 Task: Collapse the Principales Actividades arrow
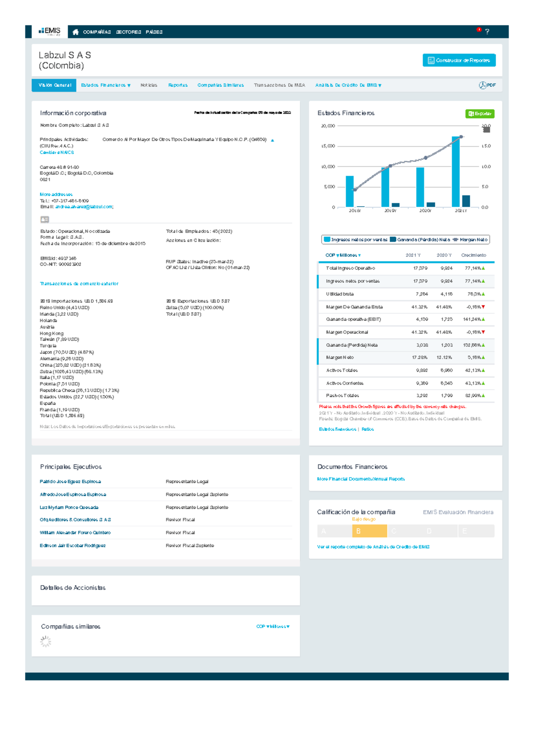272,140
